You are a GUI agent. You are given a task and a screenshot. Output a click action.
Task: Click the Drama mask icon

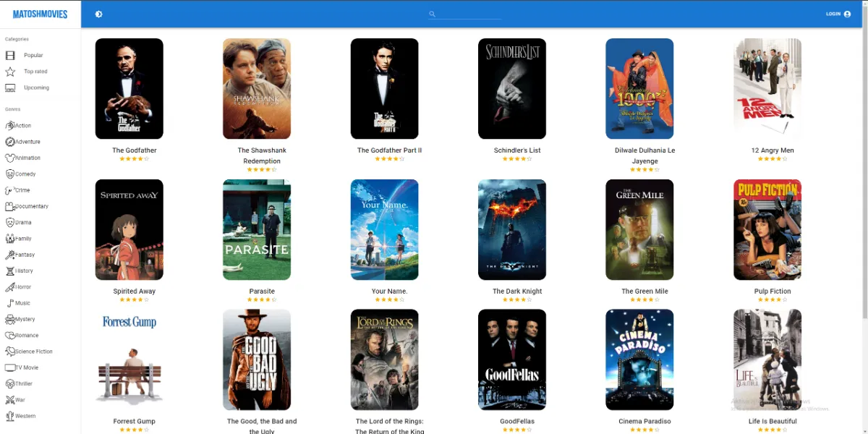point(10,222)
